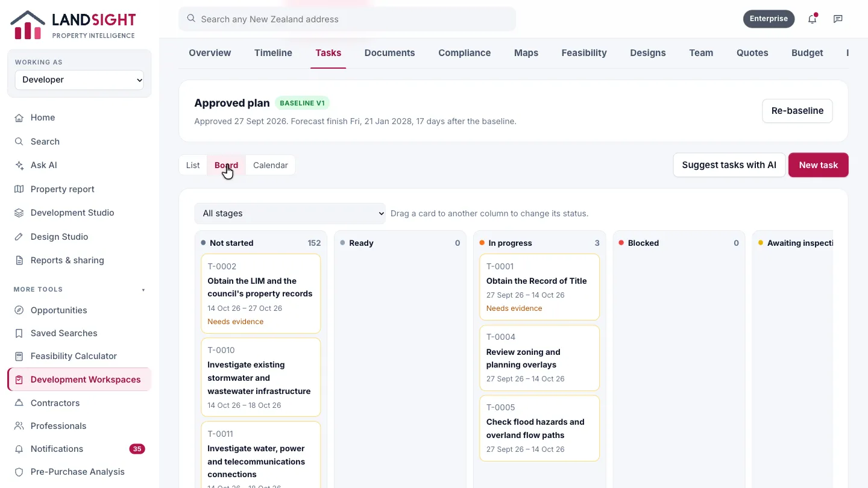Image resolution: width=868 pixels, height=488 pixels.
Task: Focus the New Zealand address search field
Action: [x=347, y=19]
